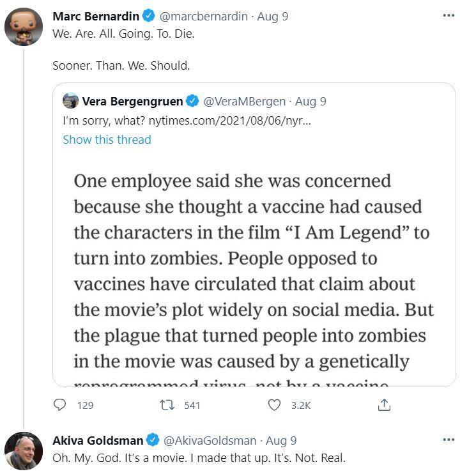
Task: Click Akiva Goldsman's profile avatar
Action: pyautogui.click(x=24, y=451)
